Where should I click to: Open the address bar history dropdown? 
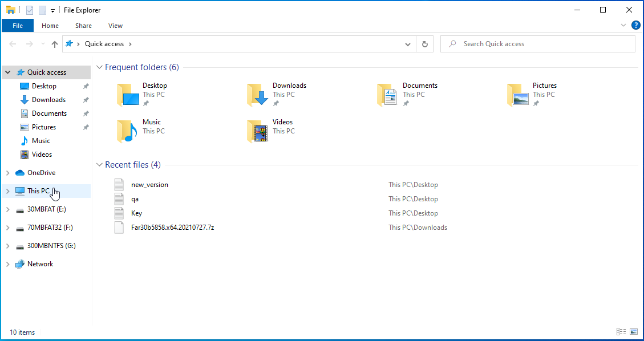[x=407, y=44]
